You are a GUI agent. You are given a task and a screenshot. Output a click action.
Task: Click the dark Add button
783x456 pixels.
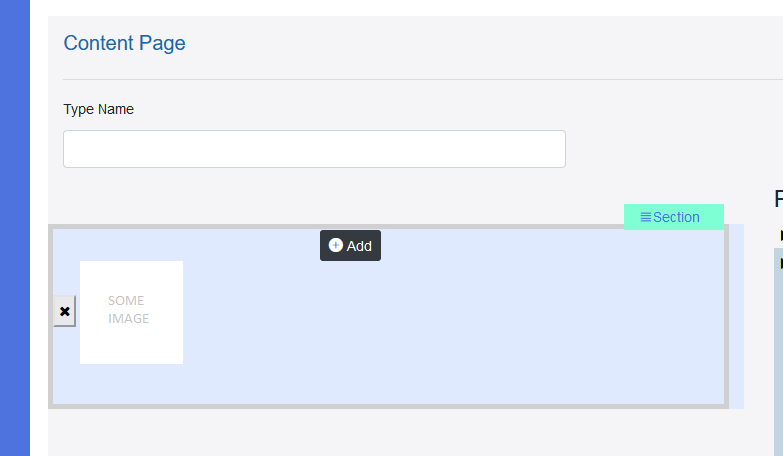point(350,245)
